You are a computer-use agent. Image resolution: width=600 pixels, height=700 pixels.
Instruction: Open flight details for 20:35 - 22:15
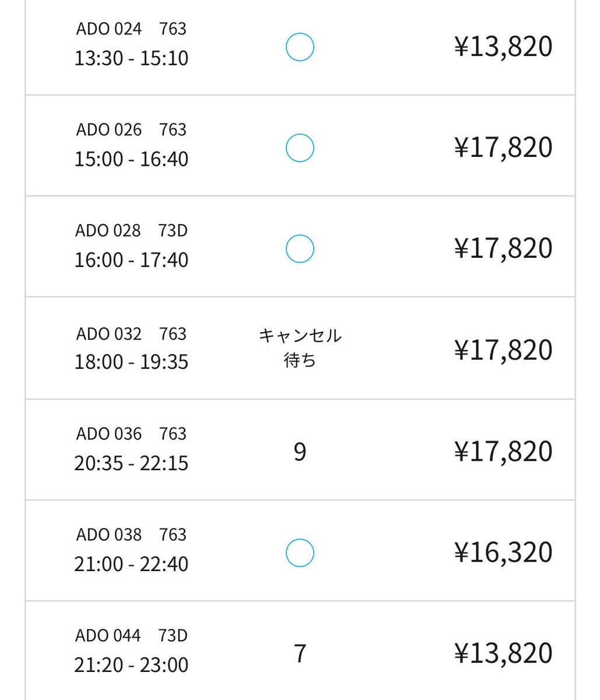click(131, 464)
